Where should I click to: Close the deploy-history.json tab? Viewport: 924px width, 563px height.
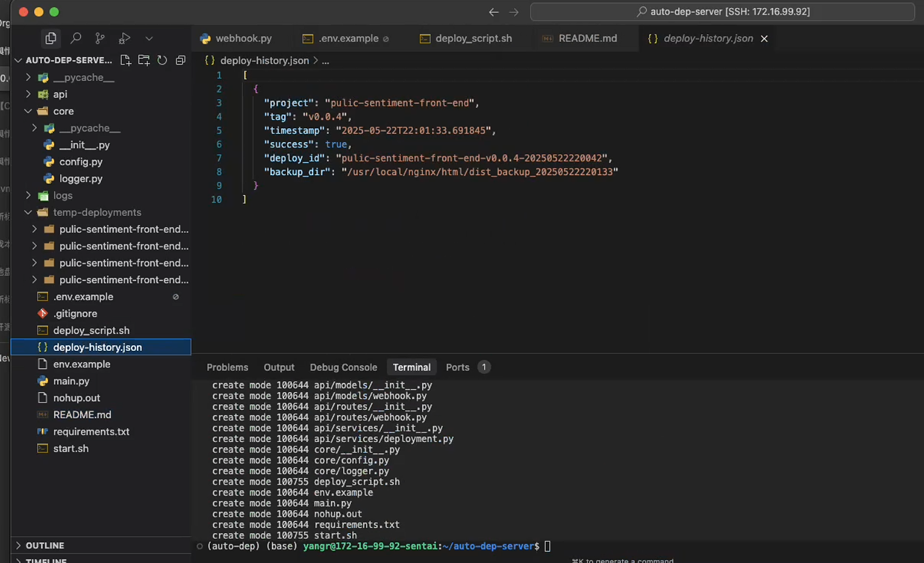pos(764,38)
